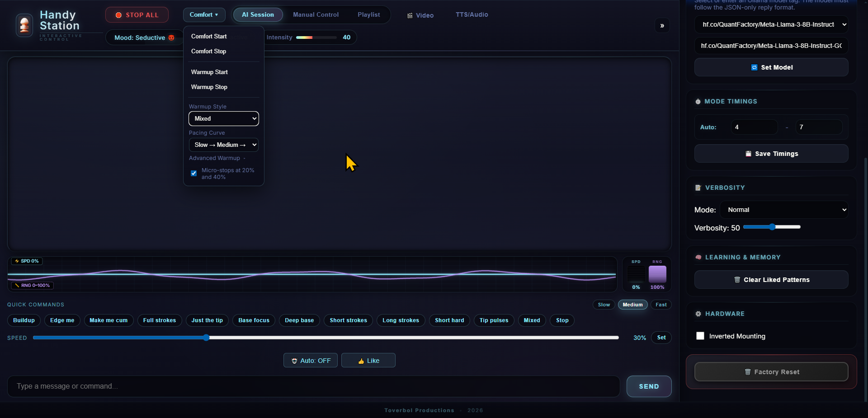Click the right panel vertical scrollbar
This screenshot has height=418, width=868.
click(866, 279)
